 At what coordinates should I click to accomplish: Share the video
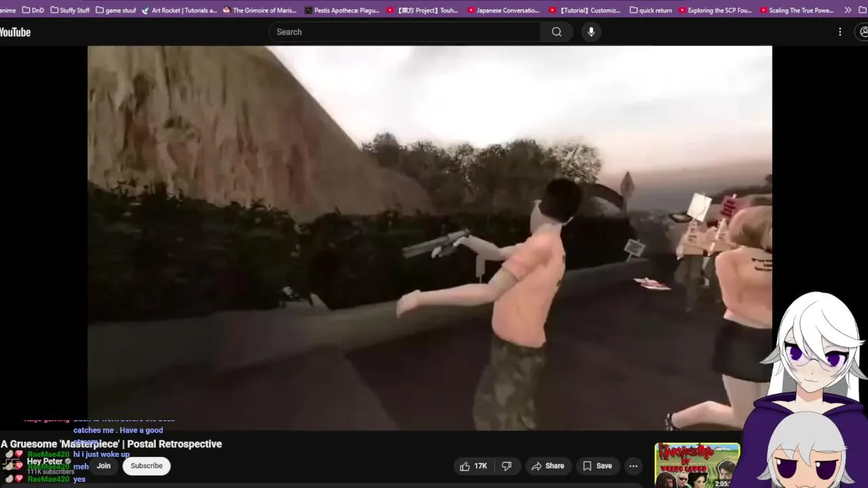coord(548,466)
